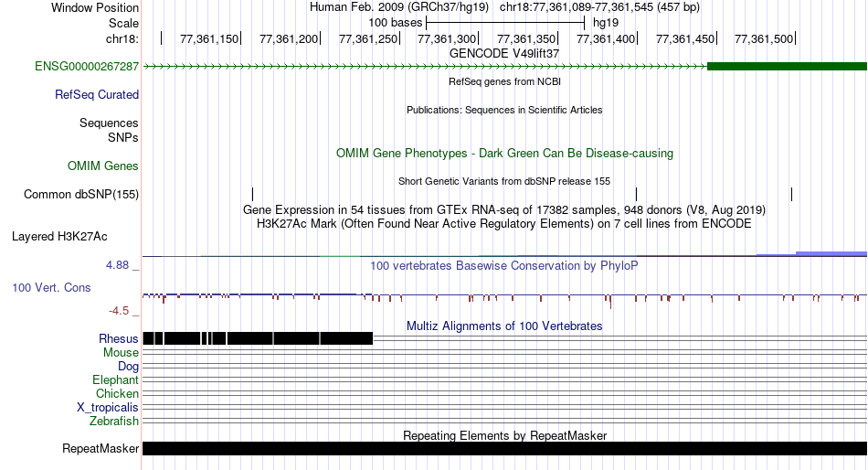868x470 pixels.
Task: Select the ENSG00000267287 exon block
Action: pos(788,67)
